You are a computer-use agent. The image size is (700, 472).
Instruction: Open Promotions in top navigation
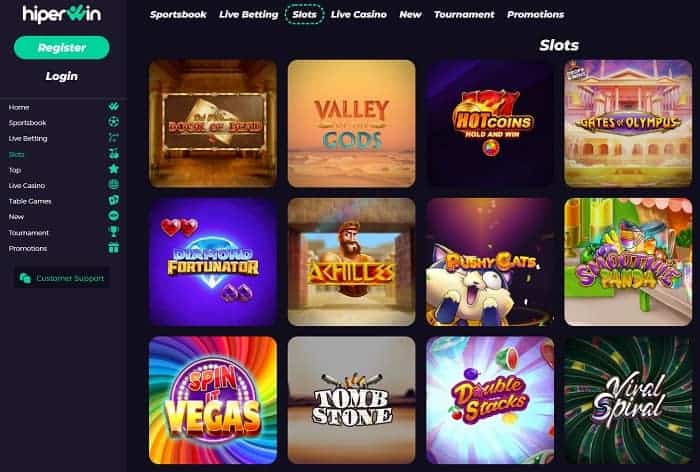[x=535, y=14]
